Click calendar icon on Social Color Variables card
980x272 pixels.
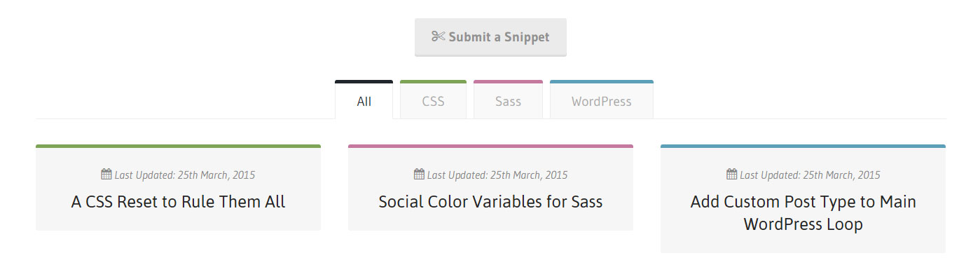click(419, 174)
